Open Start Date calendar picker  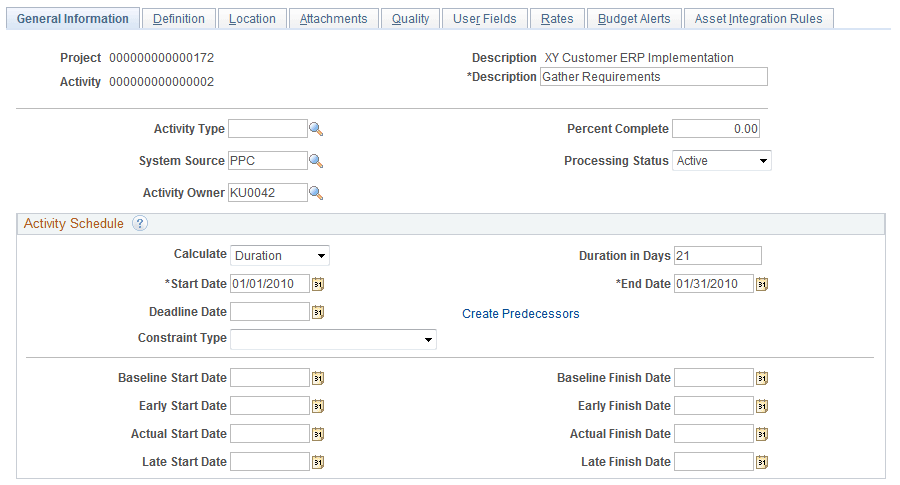click(x=318, y=284)
